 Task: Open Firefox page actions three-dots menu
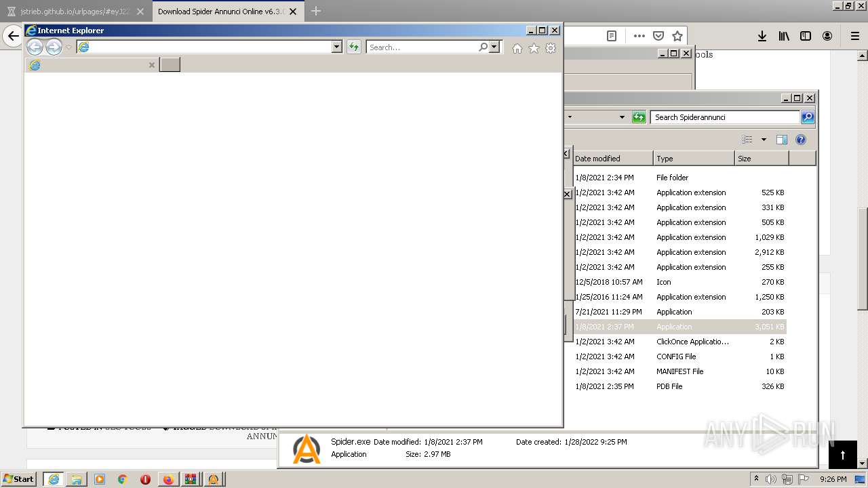639,36
